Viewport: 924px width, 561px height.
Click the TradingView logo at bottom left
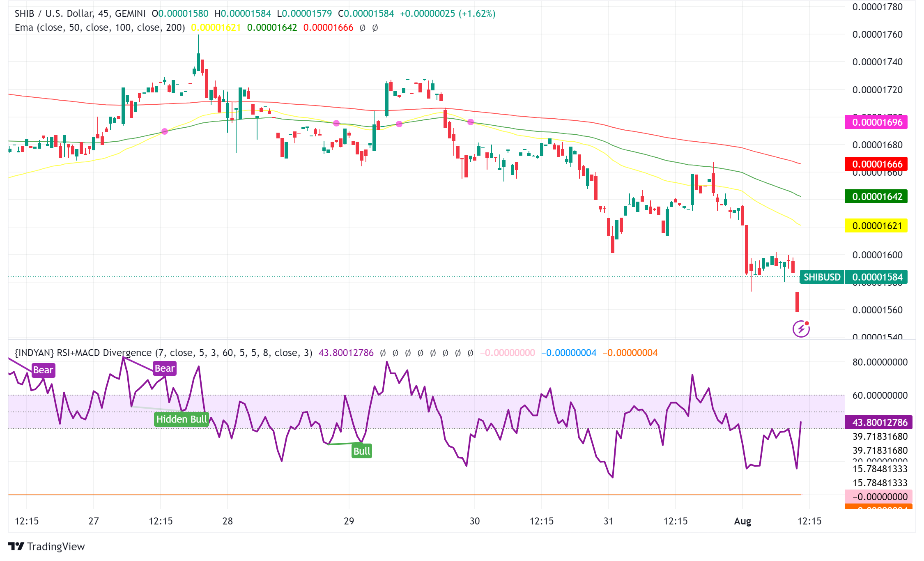pos(46,547)
